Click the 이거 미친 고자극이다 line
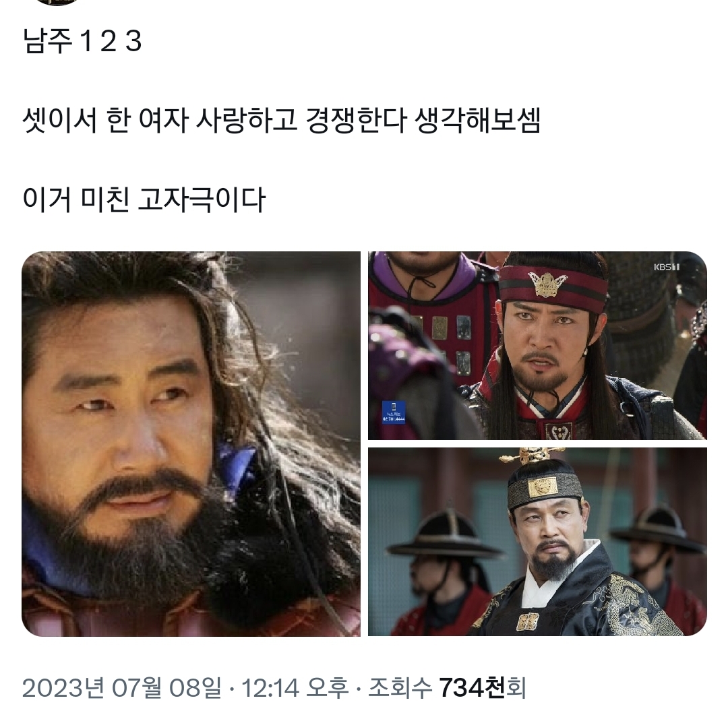The width and height of the screenshot is (728, 717). coord(144,200)
